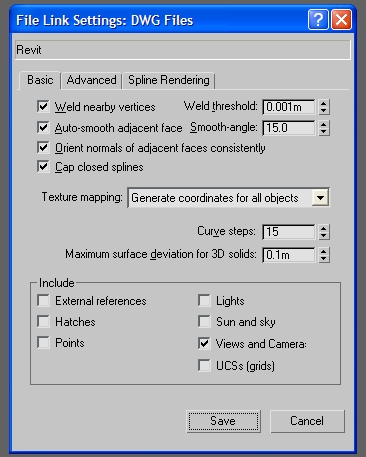Viewport: 366px width, 457px height.
Task: Click the Cancel button
Action: click(307, 421)
